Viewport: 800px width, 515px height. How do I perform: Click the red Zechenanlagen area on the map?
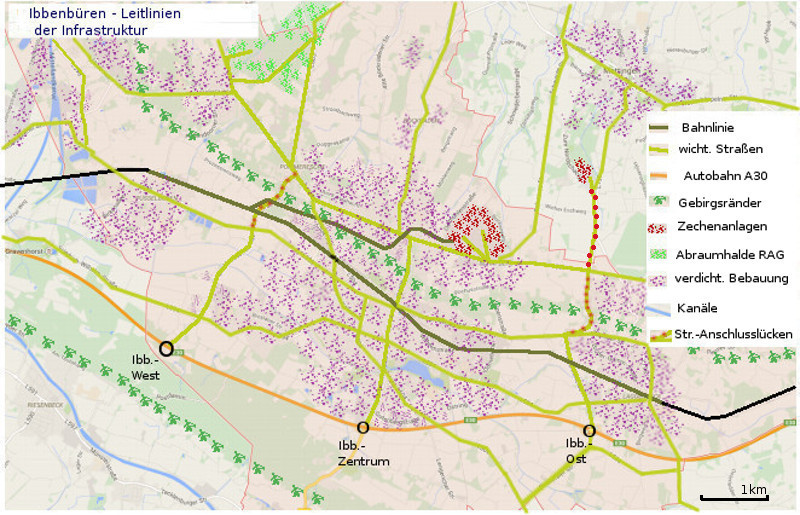tap(476, 232)
